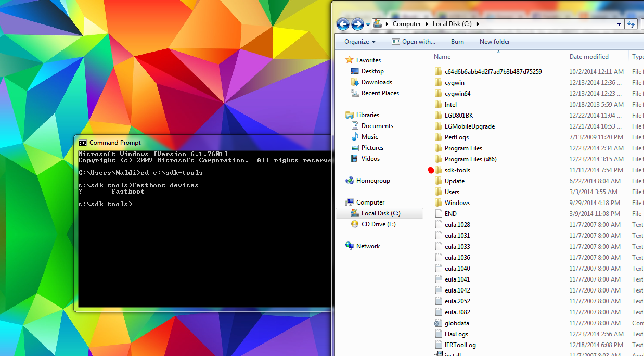Viewport: 644px width, 356px height.
Task: Open the Documents library
Action: (x=377, y=126)
